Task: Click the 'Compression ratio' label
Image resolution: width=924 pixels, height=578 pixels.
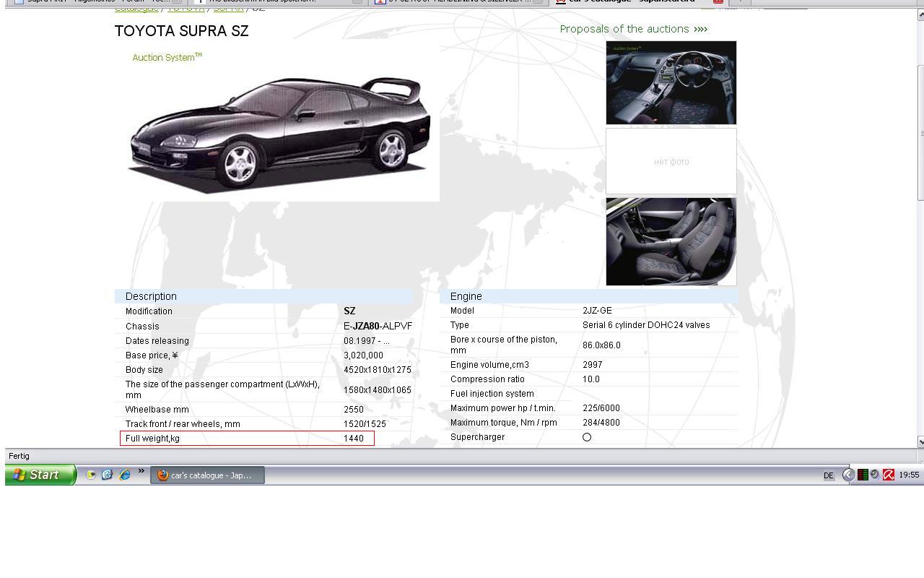Action: pyautogui.click(x=487, y=379)
